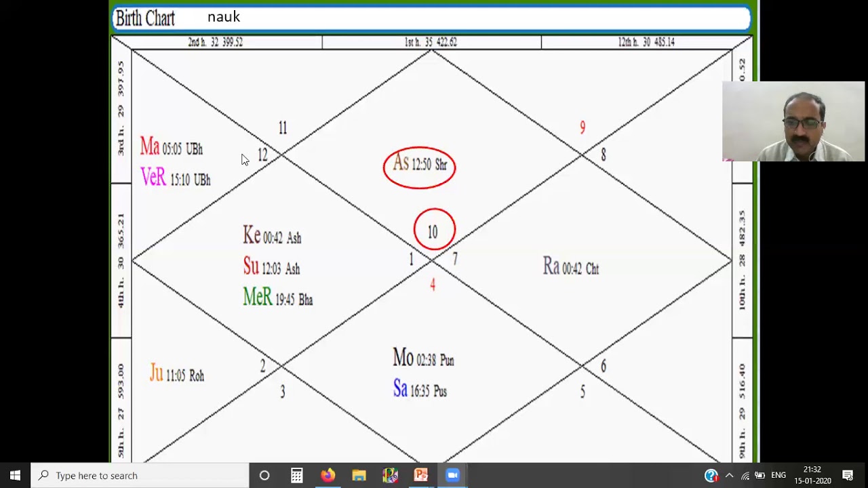Image resolution: width=868 pixels, height=488 pixels.
Task: Open File Explorer from the taskbar
Action: 359,475
